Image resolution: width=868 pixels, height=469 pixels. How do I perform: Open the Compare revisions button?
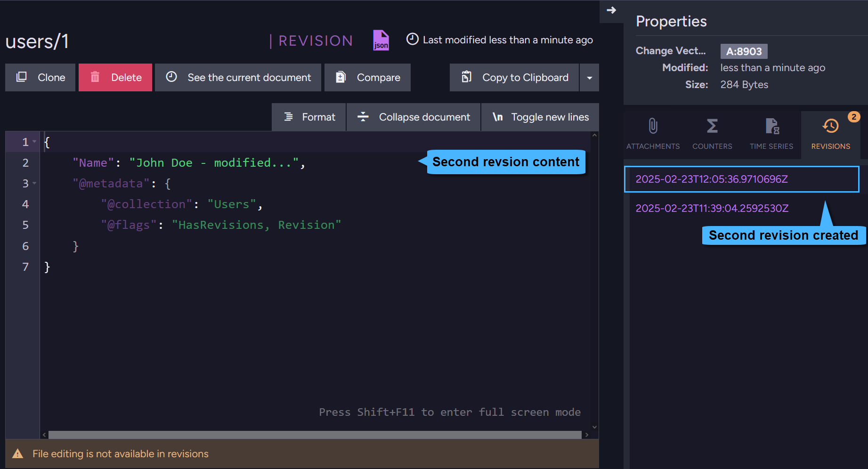pos(367,77)
